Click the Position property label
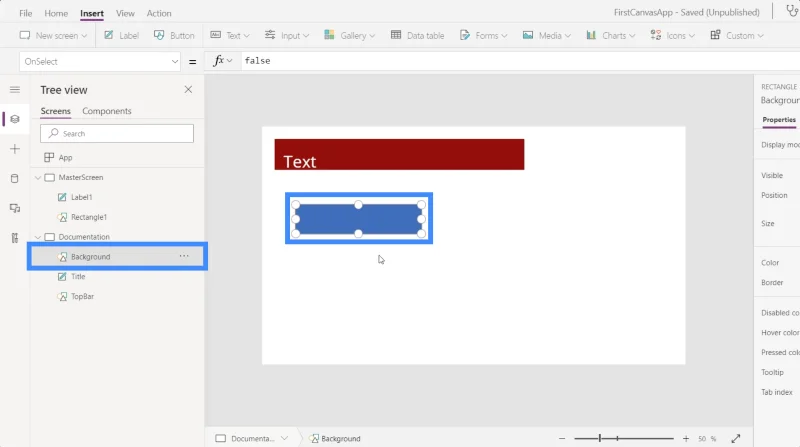The image size is (800, 447). click(774, 195)
